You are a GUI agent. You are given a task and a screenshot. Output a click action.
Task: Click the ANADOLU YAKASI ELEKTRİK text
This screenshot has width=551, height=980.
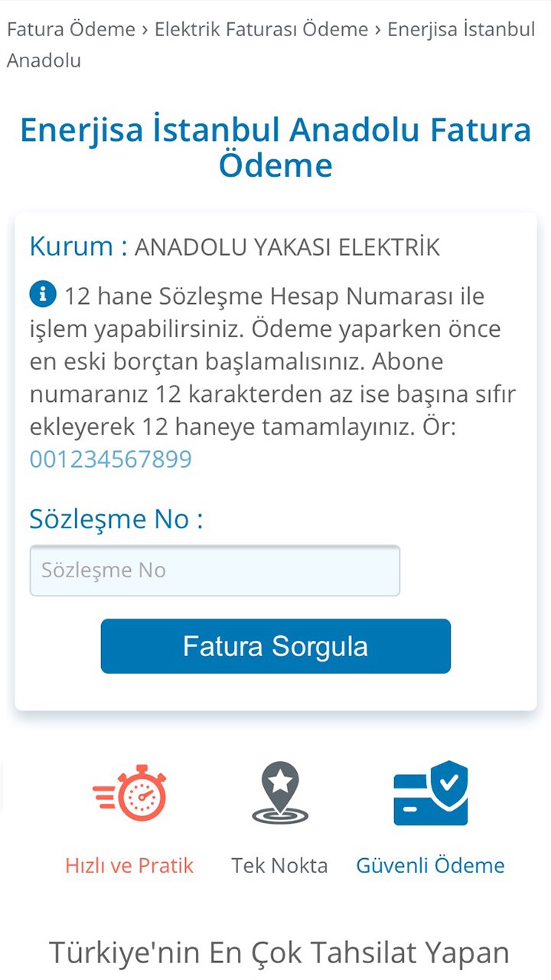point(287,248)
